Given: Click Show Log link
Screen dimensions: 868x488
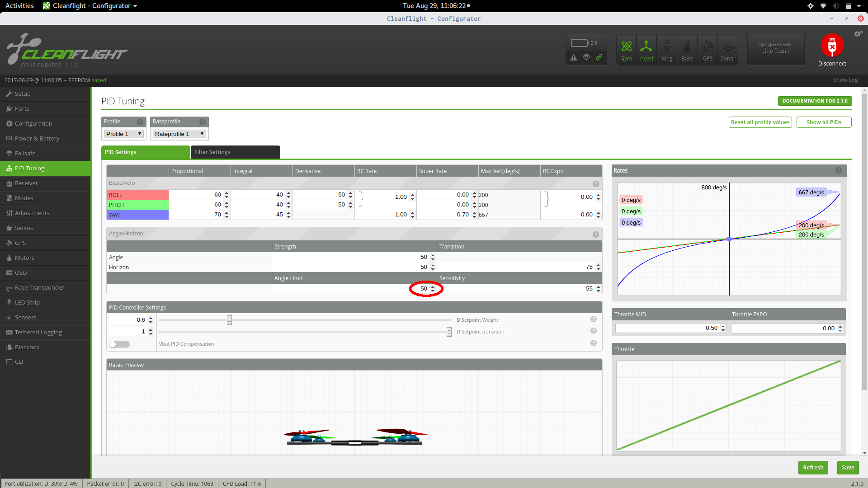Looking at the screenshot, I should tap(845, 80).
